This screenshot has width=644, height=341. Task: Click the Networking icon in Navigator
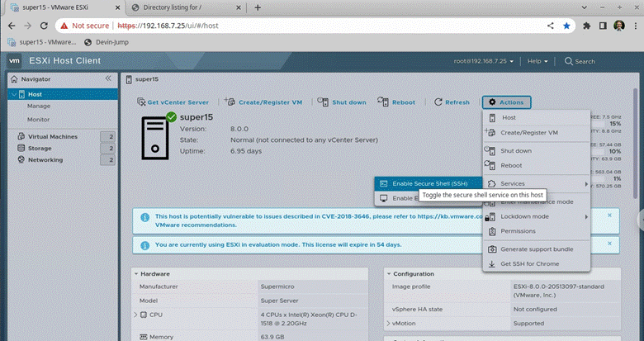coord(21,159)
